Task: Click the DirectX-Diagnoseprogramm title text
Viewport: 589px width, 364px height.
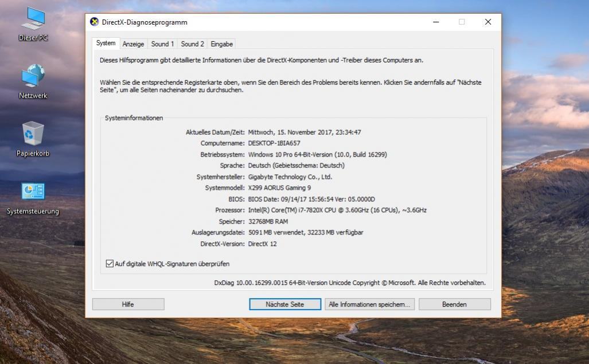Action: (x=145, y=22)
